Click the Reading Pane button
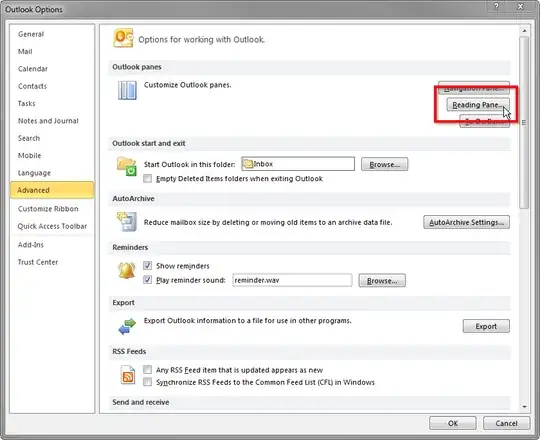The image size is (540, 440). point(478,105)
